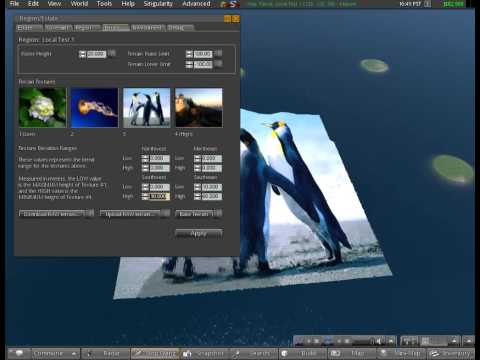
Task: Switch to the Debug tab
Action: click(180, 28)
